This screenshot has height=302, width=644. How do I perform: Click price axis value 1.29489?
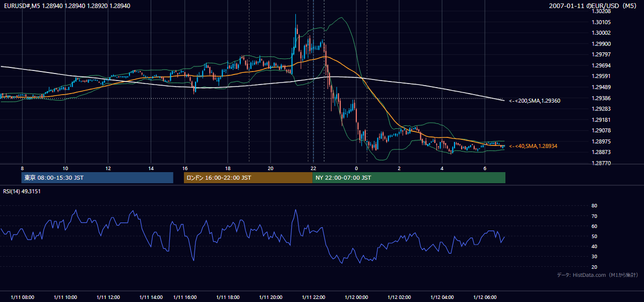(602, 87)
